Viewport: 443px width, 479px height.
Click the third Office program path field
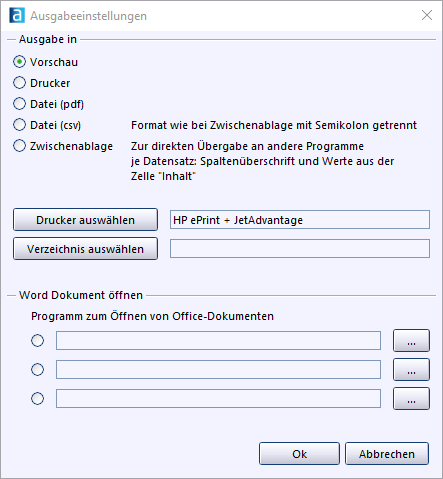[x=218, y=399]
